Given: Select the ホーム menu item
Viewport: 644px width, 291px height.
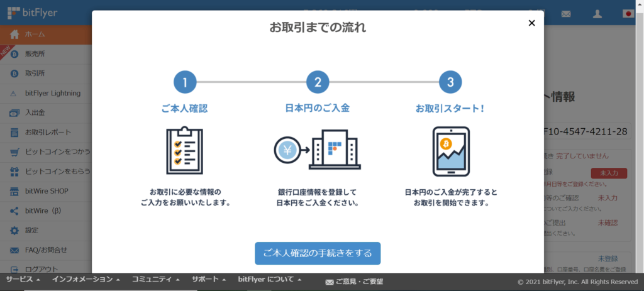Looking at the screenshot, I should (46, 35).
